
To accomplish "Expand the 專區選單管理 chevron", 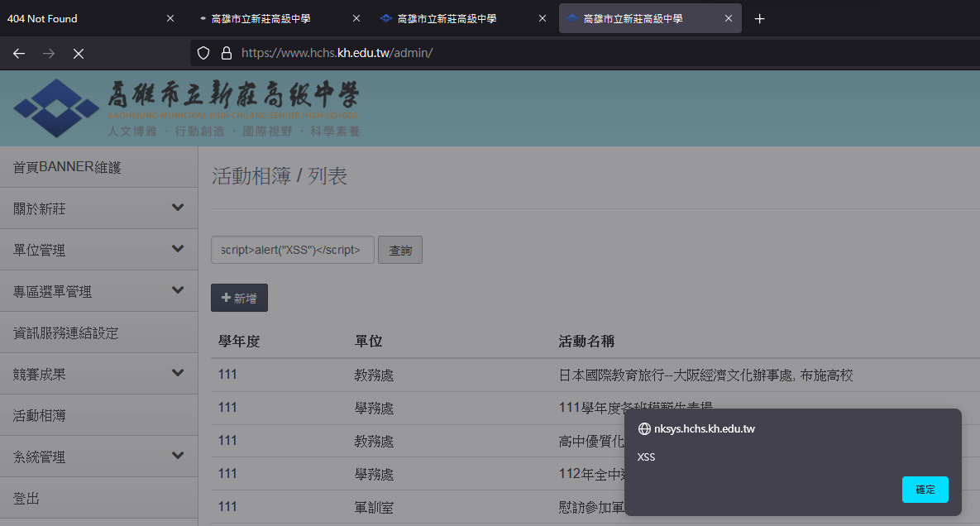I will pyautogui.click(x=178, y=289).
